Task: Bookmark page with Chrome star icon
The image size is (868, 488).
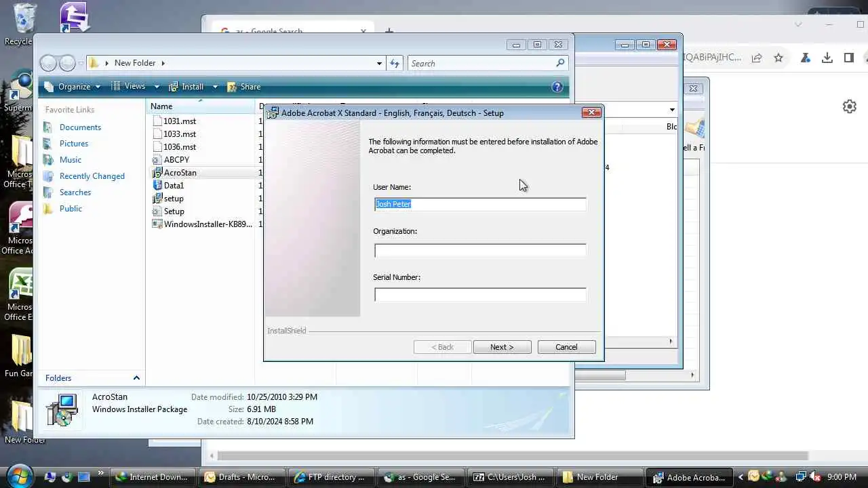Action: [778, 58]
